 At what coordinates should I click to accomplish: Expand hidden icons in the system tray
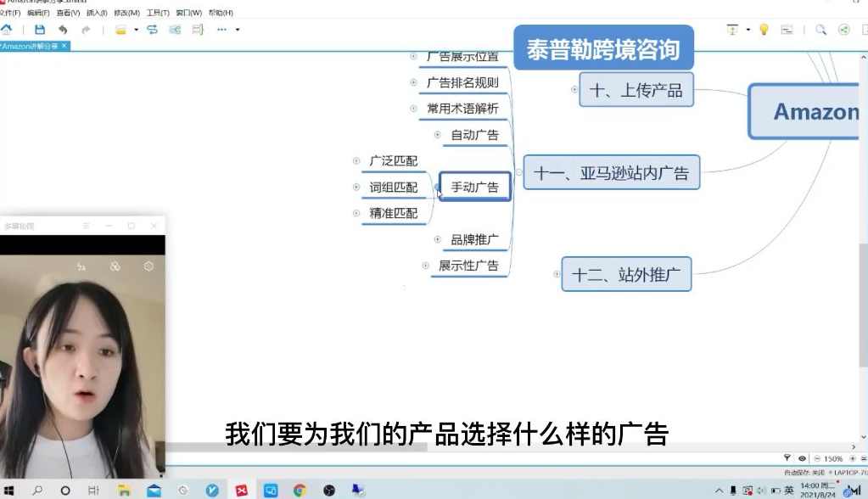click(719, 491)
